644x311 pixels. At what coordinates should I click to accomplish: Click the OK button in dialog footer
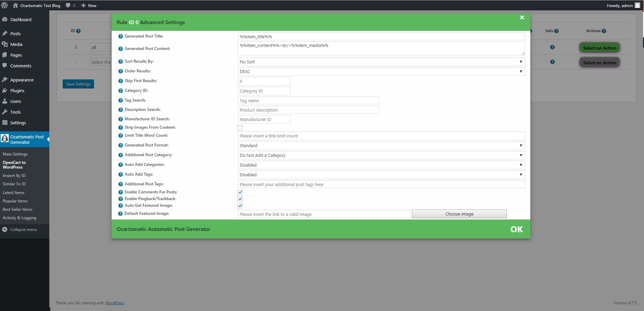(517, 229)
